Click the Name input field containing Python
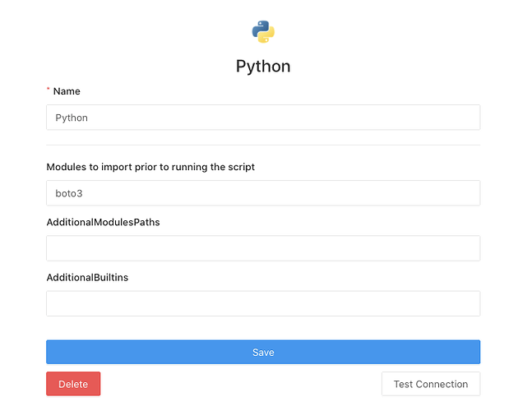This screenshot has width=532, height=411. coord(263,118)
